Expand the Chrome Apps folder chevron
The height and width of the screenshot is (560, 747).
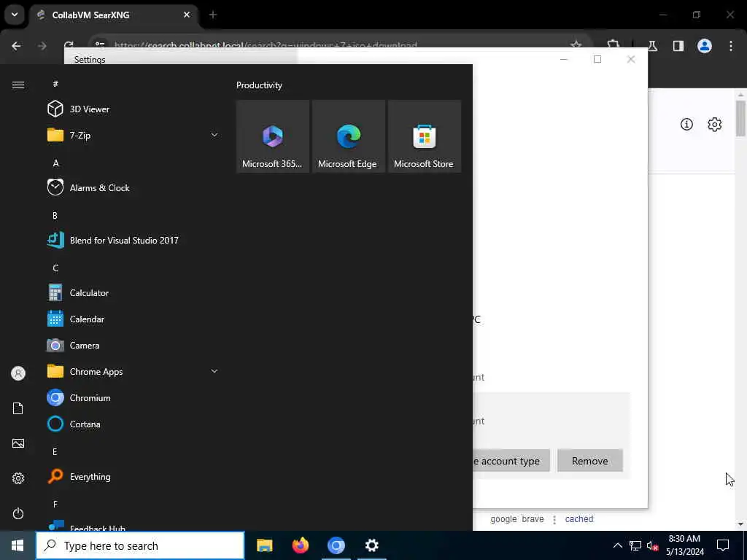point(214,371)
